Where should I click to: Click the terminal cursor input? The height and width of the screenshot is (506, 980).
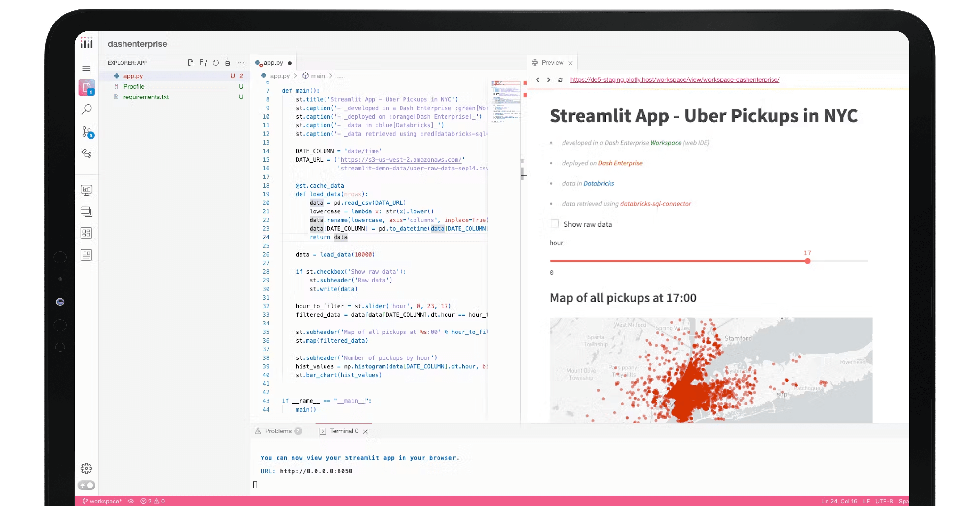(255, 485)
